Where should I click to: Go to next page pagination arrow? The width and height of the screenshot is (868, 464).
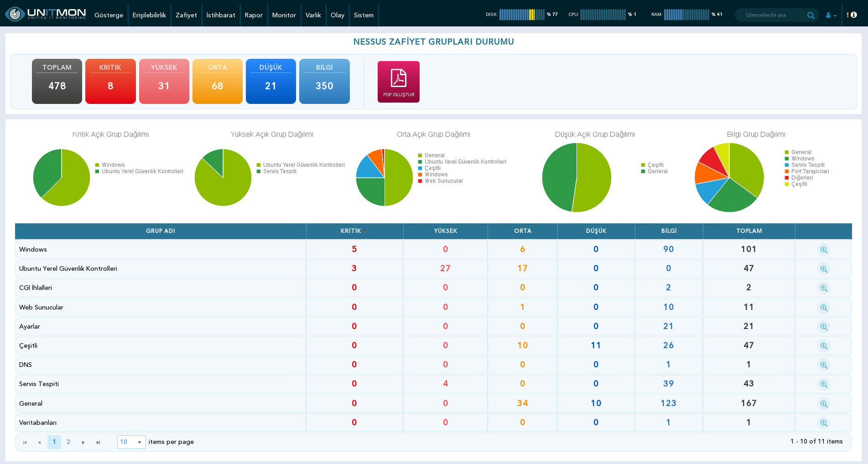click(83, 442)
